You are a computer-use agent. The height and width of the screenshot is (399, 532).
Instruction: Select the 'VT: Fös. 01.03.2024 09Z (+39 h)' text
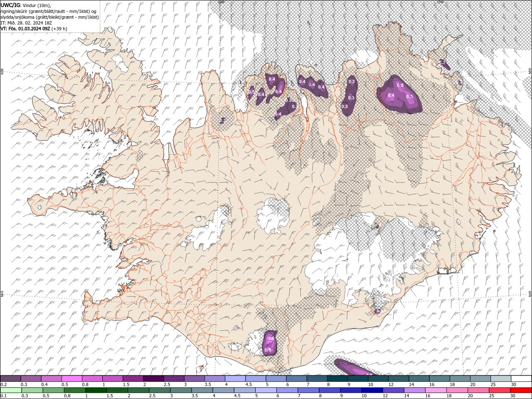(x=34, y=29)
